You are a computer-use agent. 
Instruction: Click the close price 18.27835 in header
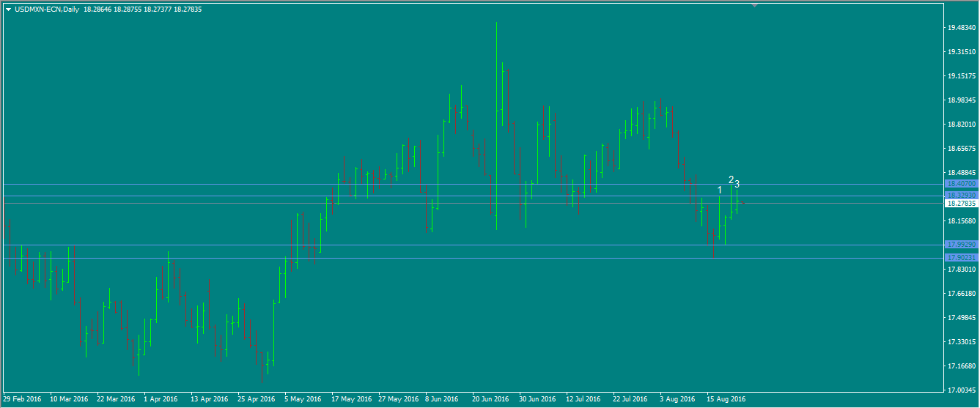click(x=188, y=9)
